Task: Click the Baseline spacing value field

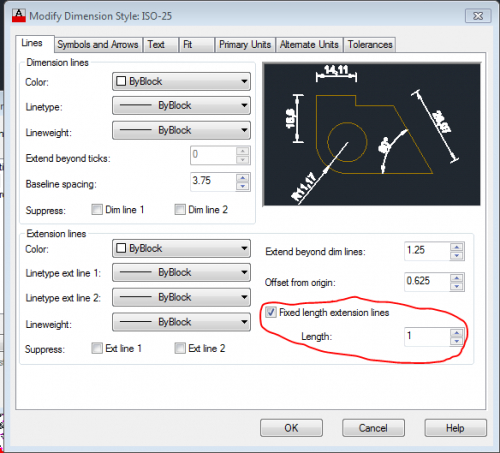Action: [213, 181]
